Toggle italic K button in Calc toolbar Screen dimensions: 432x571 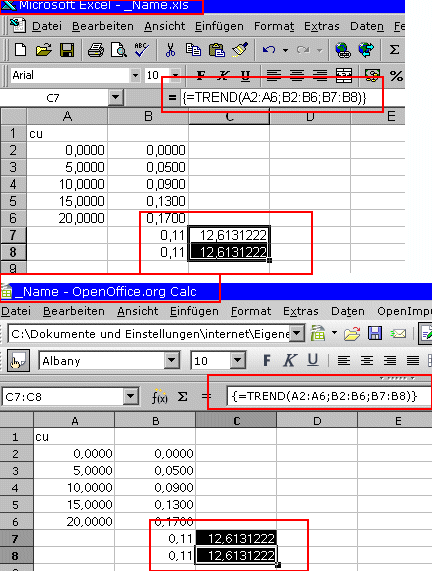point(290,361)
